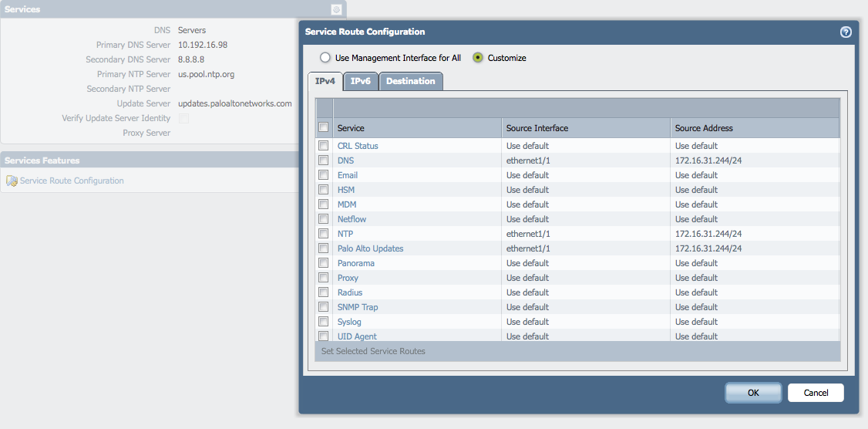868x429 pixels.
Task: Select Use Management Interface for All
Action: [325, 58]
